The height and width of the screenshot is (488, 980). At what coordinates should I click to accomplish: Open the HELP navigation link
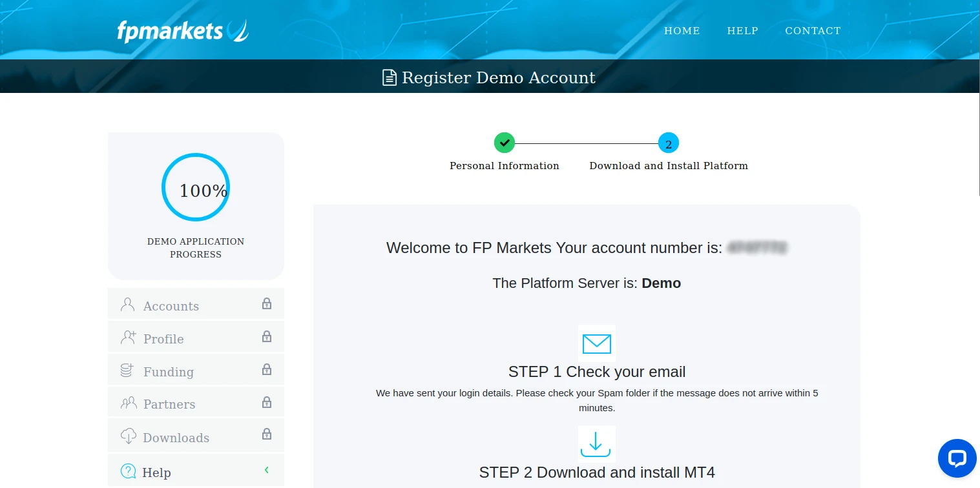pos(743,30)
